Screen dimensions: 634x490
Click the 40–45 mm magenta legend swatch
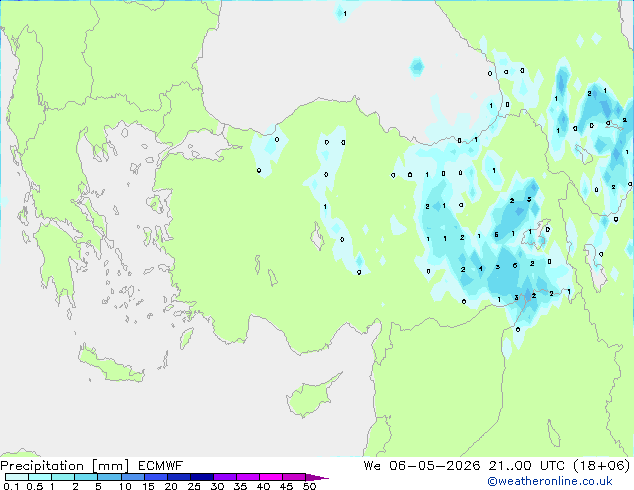pos(271,477)
